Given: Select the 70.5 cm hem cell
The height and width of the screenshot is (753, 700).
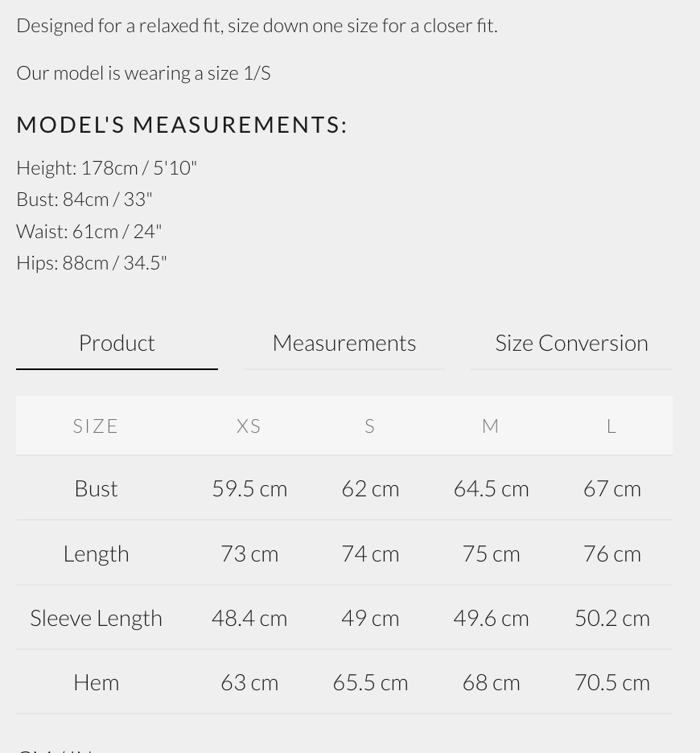Looking at the screenshot, I should pos(611,682).
